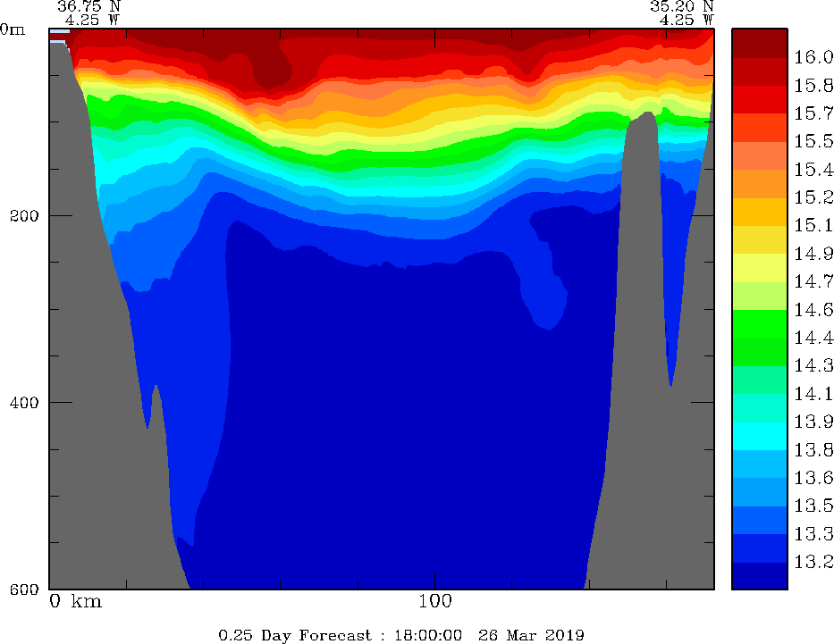Viewport: 834px width, 644px height.
Task: Click the 15.5 colorbar label
Action: point(813,141)
